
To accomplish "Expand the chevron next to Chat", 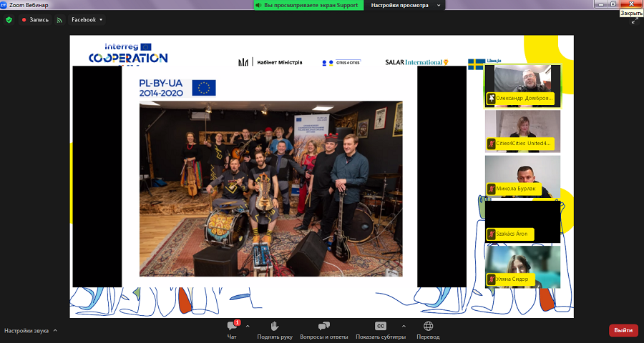I will pyautogui.click(x=248, y=326).
